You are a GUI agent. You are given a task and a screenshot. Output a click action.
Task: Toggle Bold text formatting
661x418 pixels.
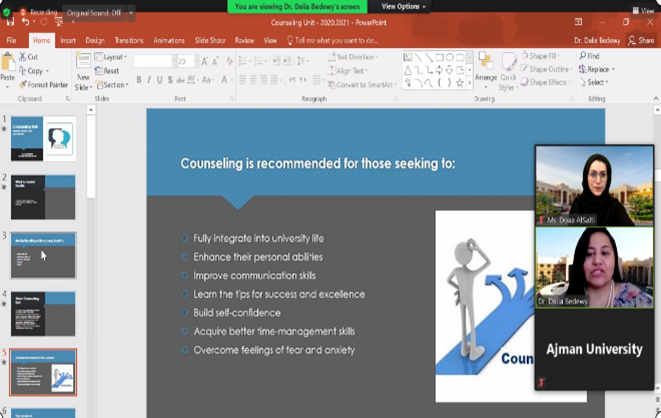138,80
